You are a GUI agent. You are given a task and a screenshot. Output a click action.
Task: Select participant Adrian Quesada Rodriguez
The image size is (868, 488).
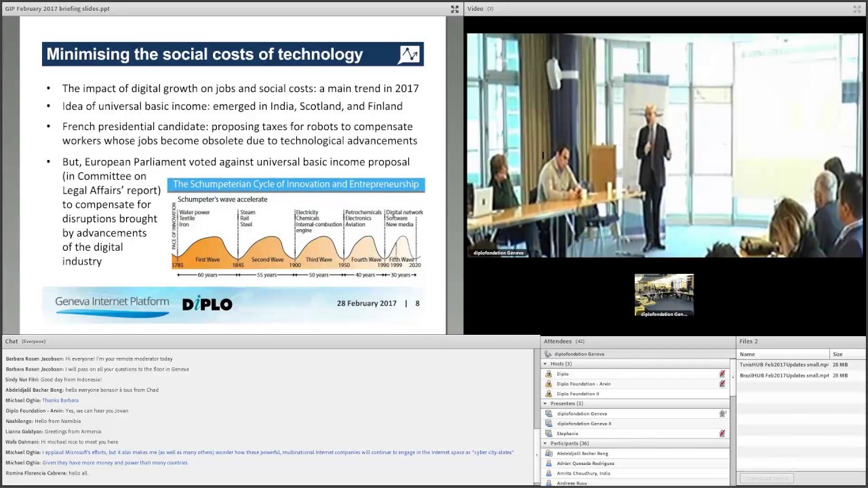[x=636, y=464]
